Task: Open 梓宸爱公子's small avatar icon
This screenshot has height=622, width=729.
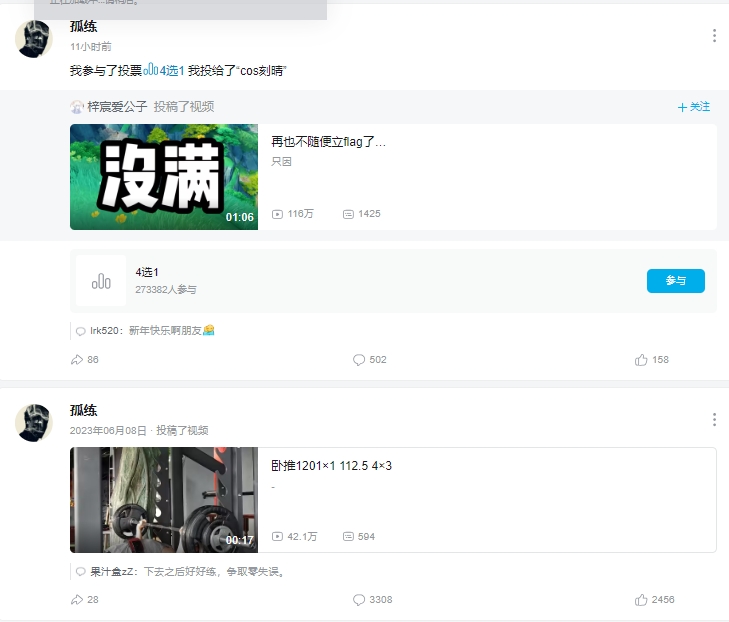Action: coord(77,107)
